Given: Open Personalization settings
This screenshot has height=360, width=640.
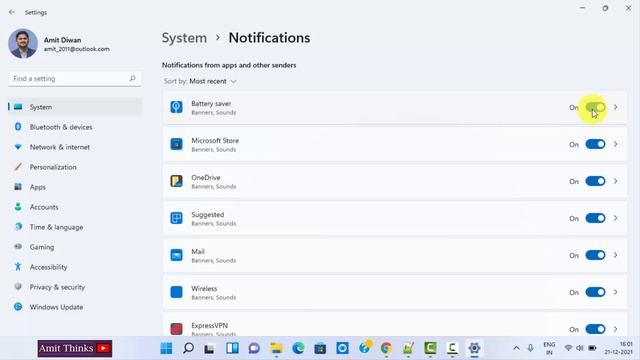Looking at the screenshot, I should [x=75, y=167].
